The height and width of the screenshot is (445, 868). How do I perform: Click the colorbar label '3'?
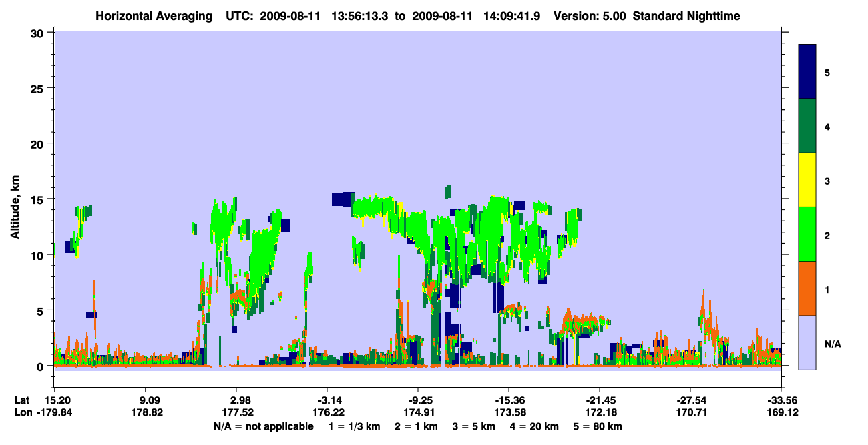(x=827, y=181)
